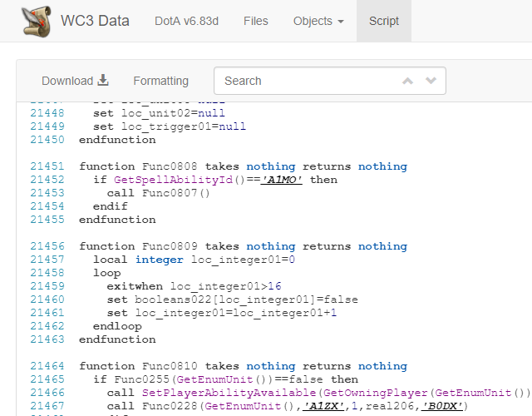Follow the 'B0DX' buff ID link
532x416 pixels.
(x=441, y=406)
